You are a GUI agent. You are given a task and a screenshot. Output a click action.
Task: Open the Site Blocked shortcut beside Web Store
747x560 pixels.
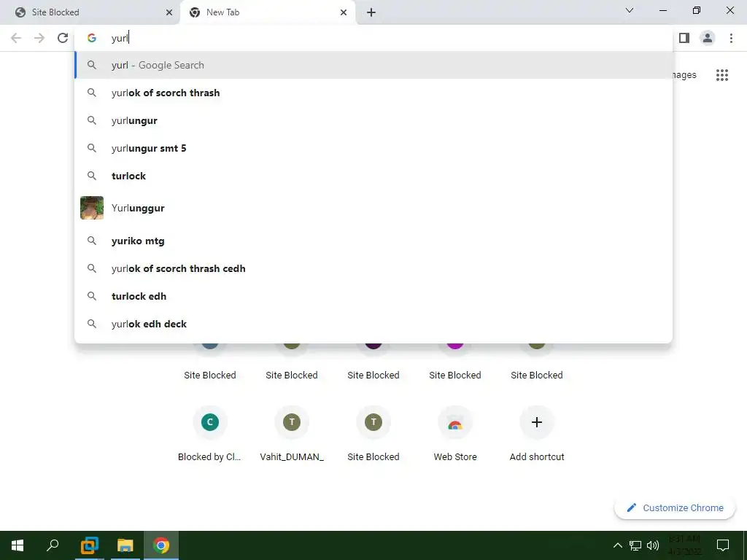pyautogui.click(x=373, y=433)
